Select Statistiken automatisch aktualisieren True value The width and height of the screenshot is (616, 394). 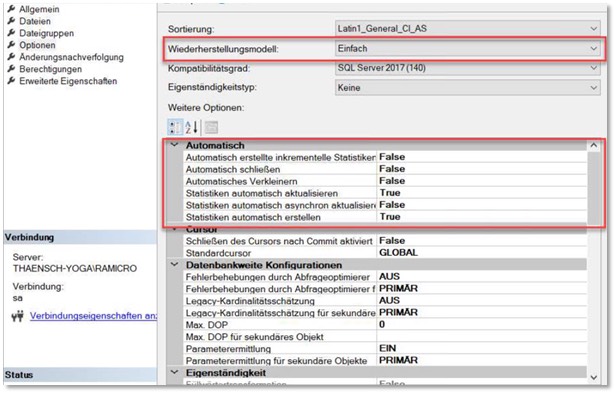482,193
